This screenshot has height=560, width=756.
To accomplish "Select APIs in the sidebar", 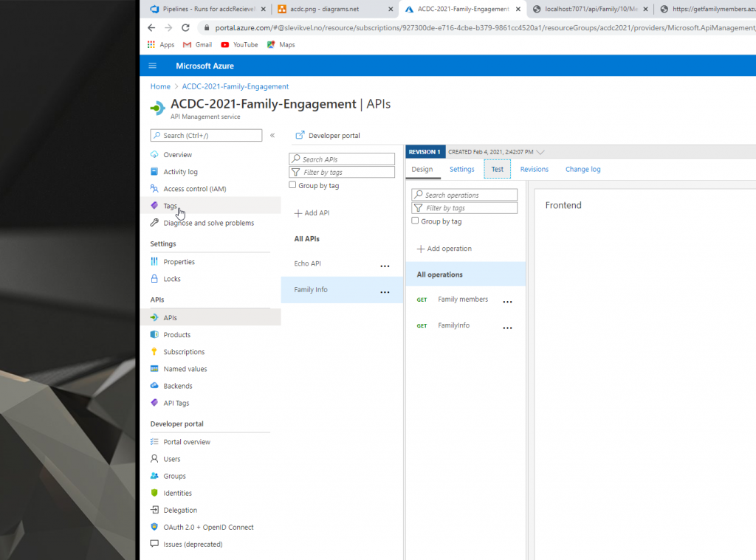I will tap(210, 317).
